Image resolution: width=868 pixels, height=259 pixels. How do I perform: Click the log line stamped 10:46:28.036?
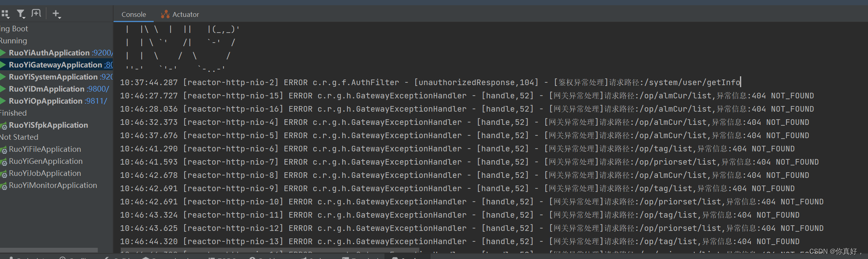[467, 109]
